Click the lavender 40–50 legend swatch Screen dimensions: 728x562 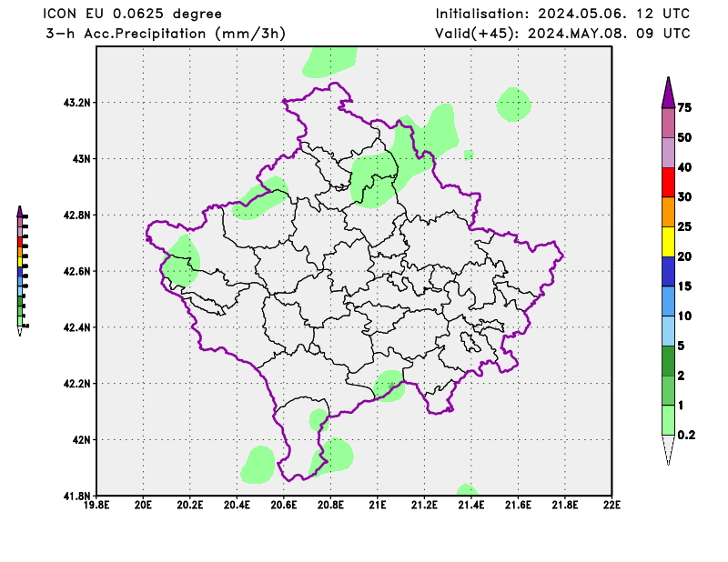pos(668,153)
